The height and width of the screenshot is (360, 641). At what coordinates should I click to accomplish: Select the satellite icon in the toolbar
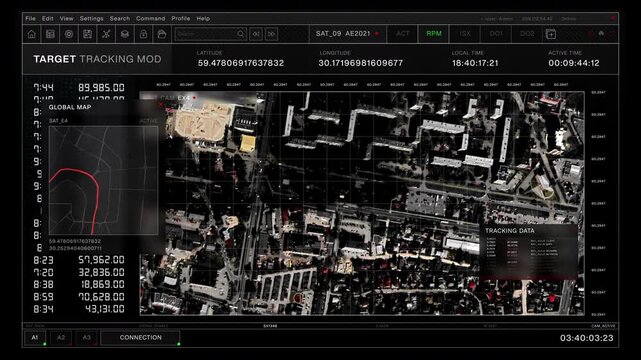point(106,34)
